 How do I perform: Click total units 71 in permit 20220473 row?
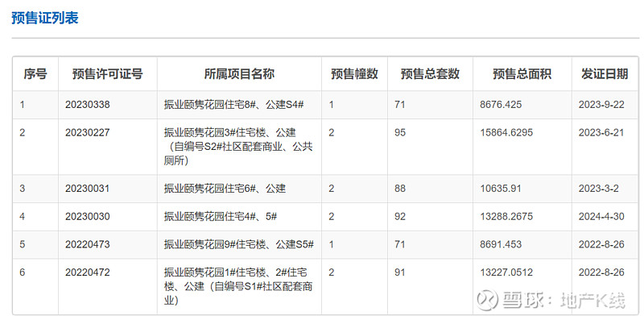(399, 245)
